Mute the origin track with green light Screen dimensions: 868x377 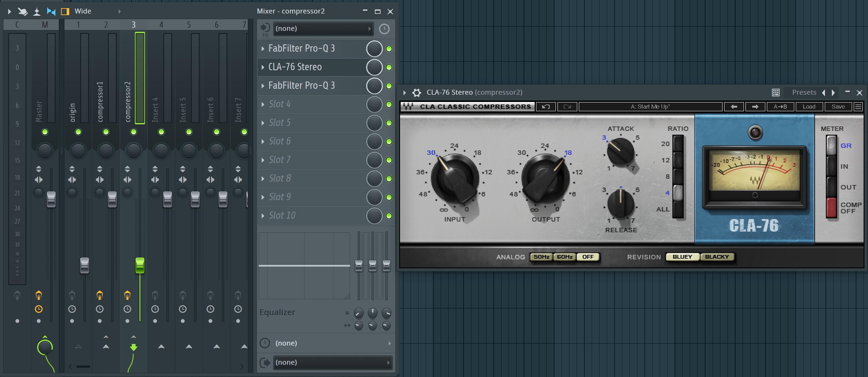(78, 132)
